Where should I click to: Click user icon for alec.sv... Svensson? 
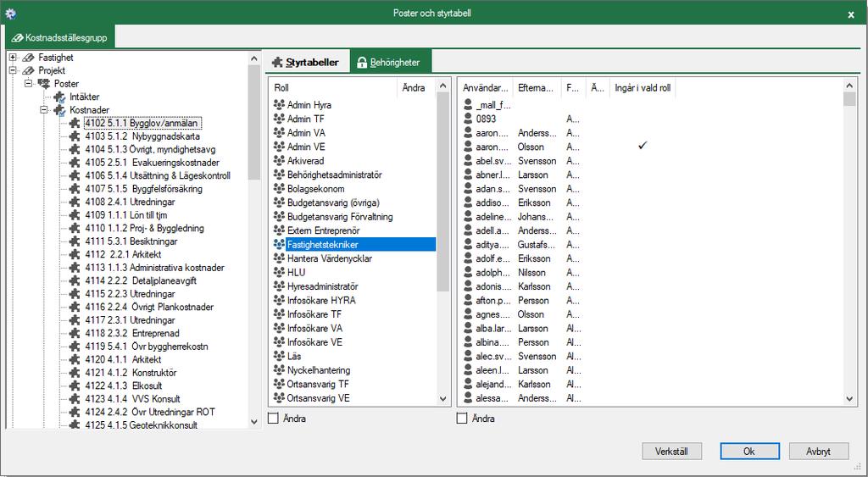[468, 356]
